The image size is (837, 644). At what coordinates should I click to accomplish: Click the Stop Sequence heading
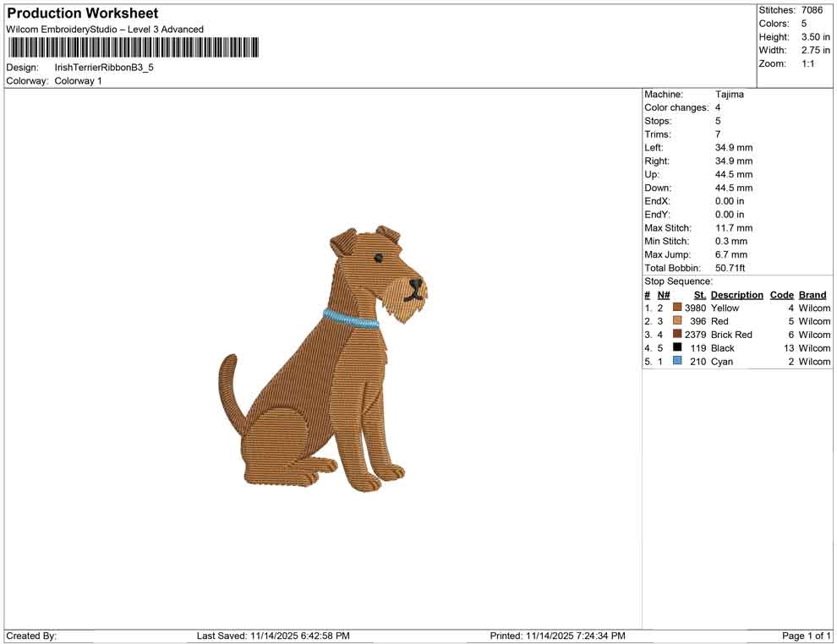[x=677, y=281]
